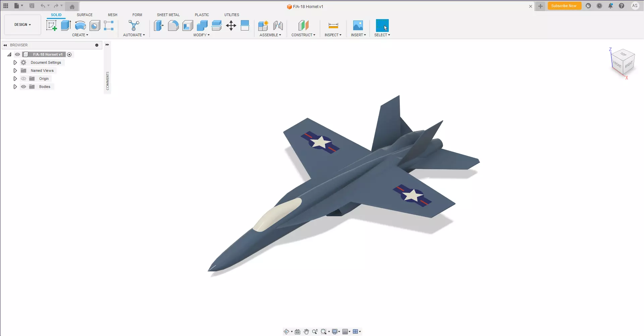Image resolution: width=644 pixels, height=336 pixels.
Task: Click the Save icon
Action: [x=32, y=6]
